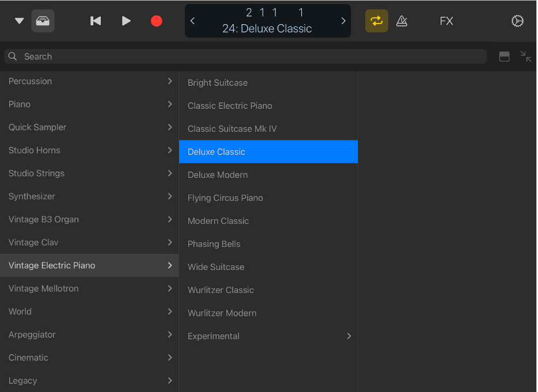Toggle the metronome on

click(x=401, y=21)
